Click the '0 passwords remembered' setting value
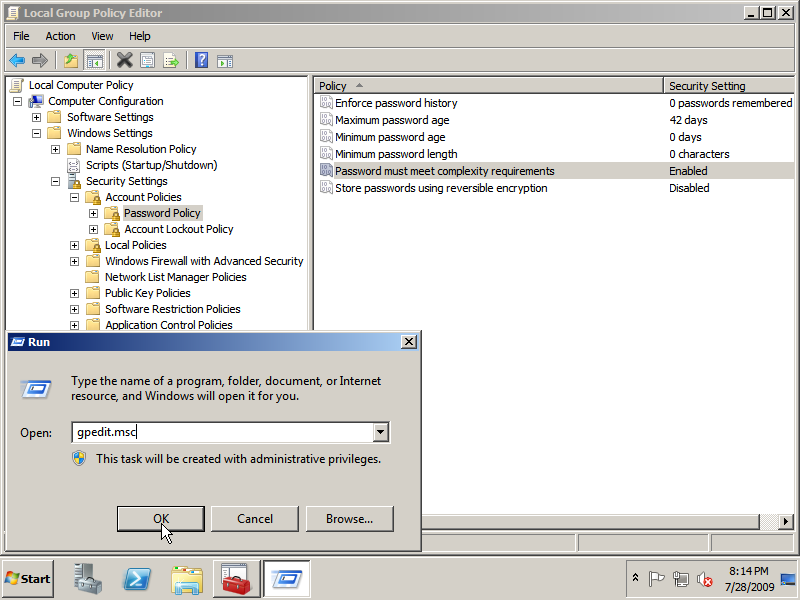Image resolution: width=800 pixels, height=600 pixels. (x=731, y=103)
